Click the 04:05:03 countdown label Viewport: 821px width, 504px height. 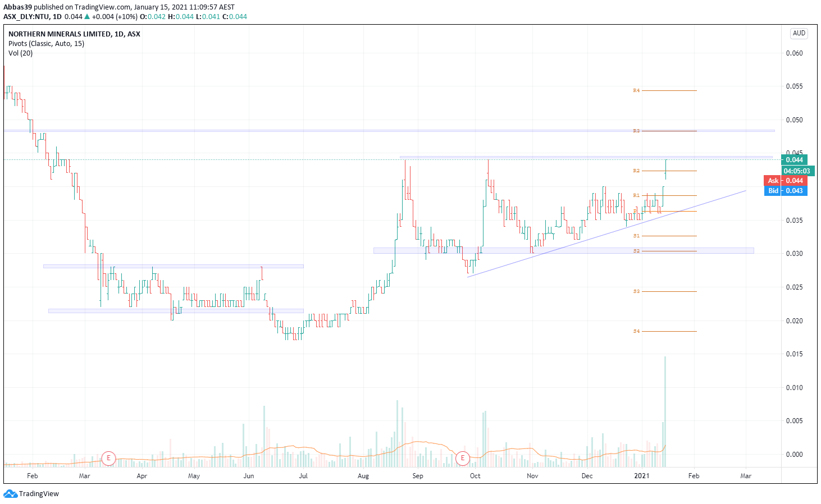pos(797,171)
